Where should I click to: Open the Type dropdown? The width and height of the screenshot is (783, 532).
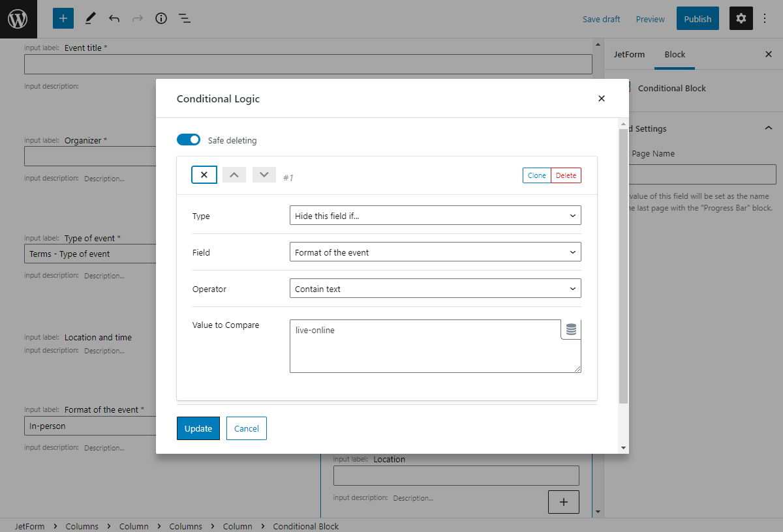point(435,215)
